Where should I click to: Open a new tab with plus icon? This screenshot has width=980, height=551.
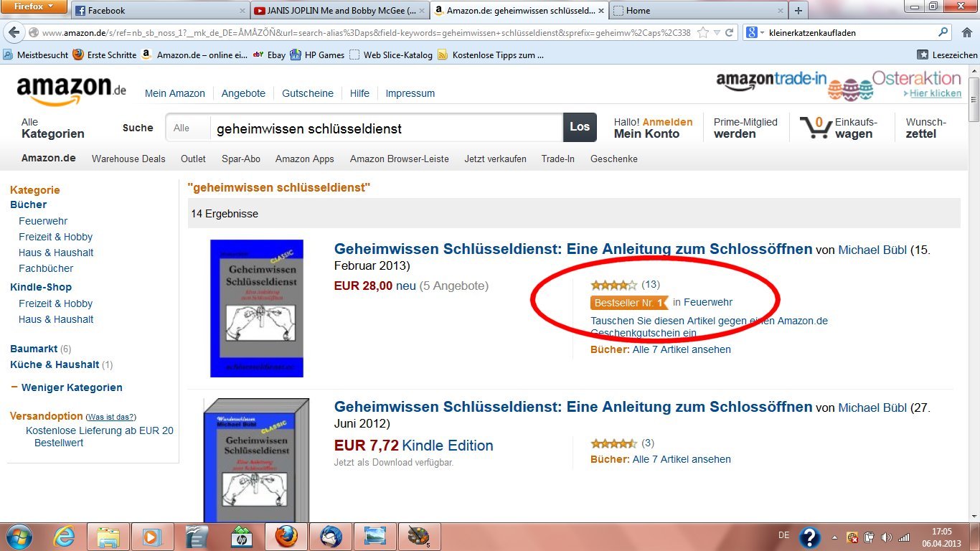click(x=798, y=10)
